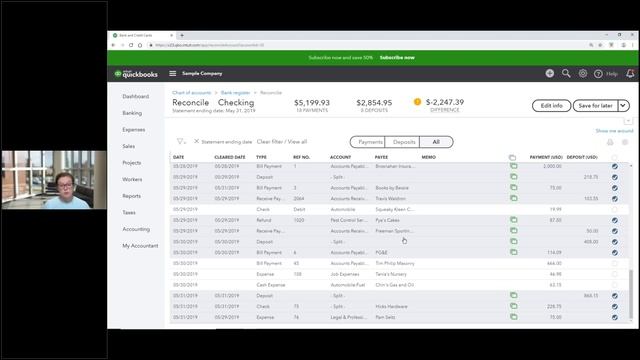The width and height of the screenshot is (640, 360).
Task: Open the table settings gear icon
Action: pyautogui.click(x=625, y=142)
